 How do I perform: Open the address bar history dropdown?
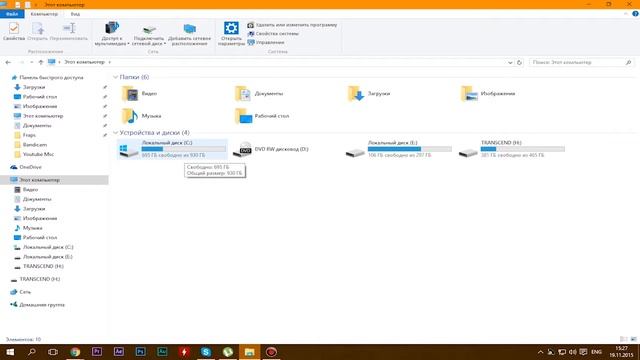point(510,62)
